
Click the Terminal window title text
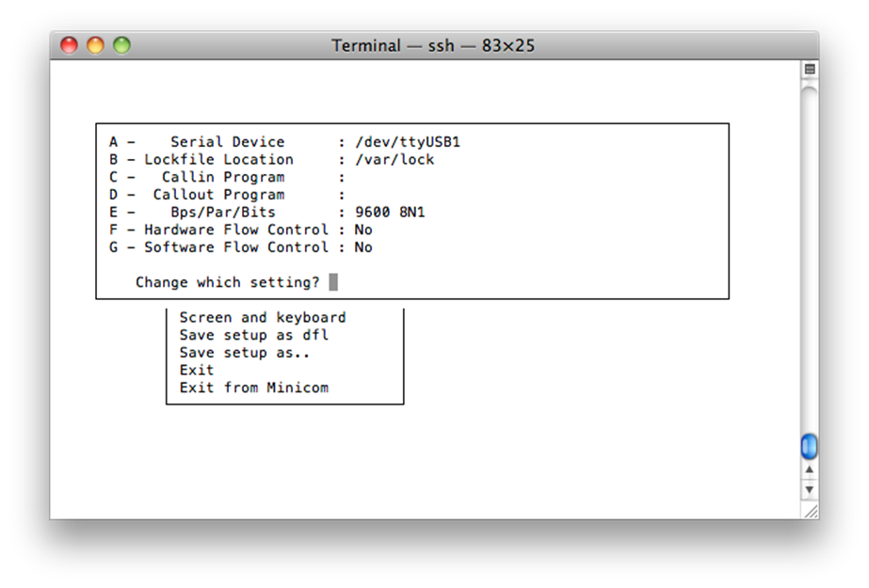click(x=433, y=45)
